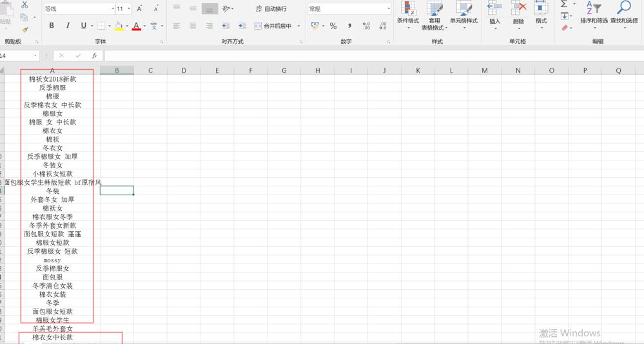Image resolution: width=644 pixels, height=344 pixels.
Task: Open font group dialog launcher
Action: tap(161, 42)
